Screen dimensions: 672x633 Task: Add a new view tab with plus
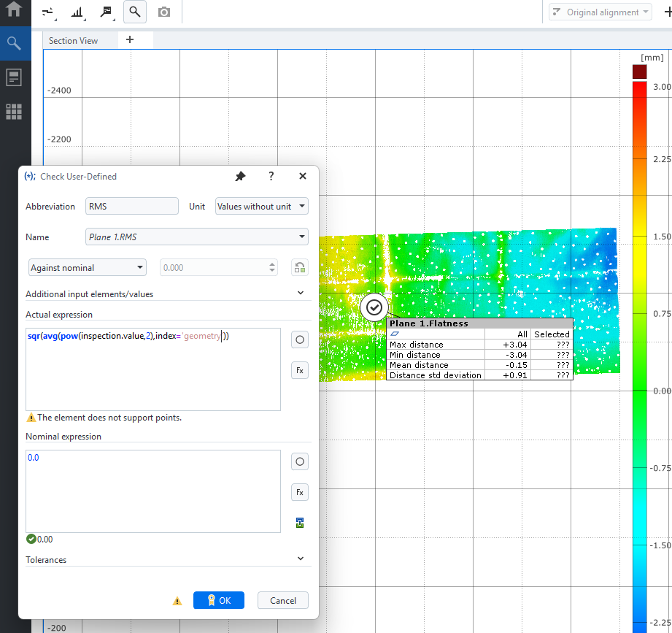(x=130, y=40)
